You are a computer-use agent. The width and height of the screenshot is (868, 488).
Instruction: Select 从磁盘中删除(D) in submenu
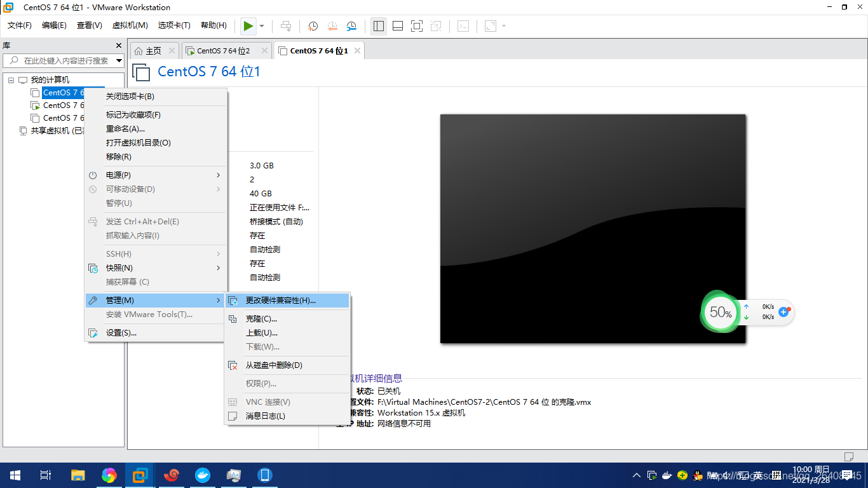pyautogui.click(x=287, y=365)
